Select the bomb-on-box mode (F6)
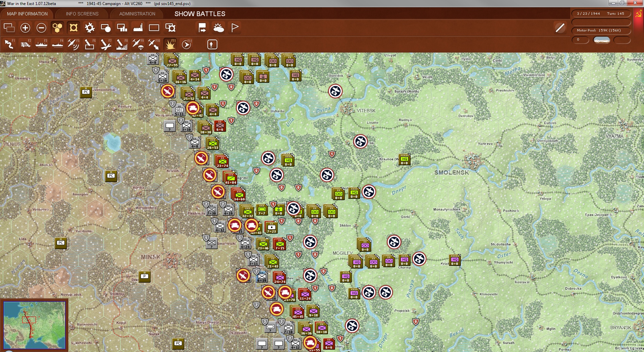Viewport: 644px width, 352px height. pyautogui.click(x=90, y=44)
